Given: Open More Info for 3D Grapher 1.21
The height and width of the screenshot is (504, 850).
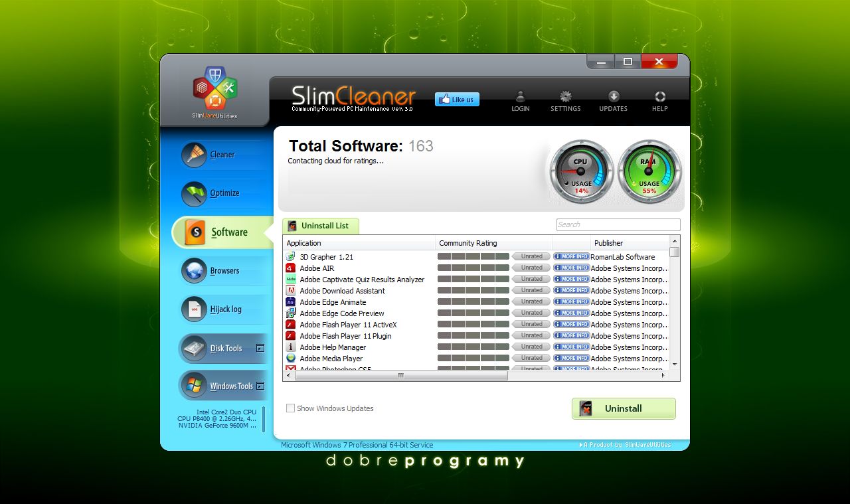Looking at the screenshot, I should (572, 256).
